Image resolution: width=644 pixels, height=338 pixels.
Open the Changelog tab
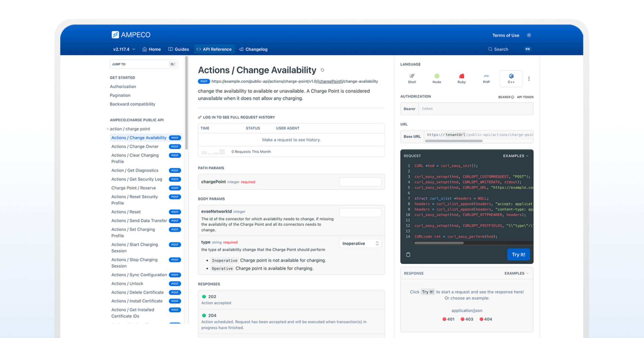(x=253, y=49)
